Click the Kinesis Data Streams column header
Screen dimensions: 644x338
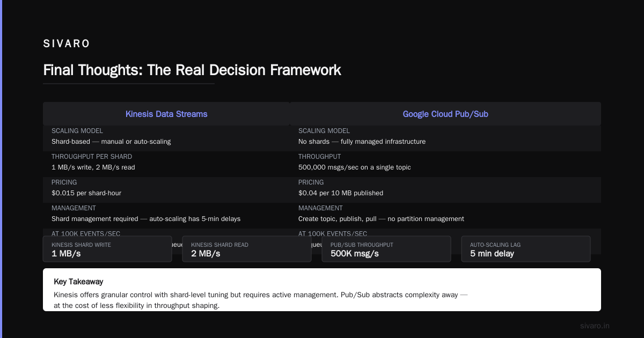point(166,114)
